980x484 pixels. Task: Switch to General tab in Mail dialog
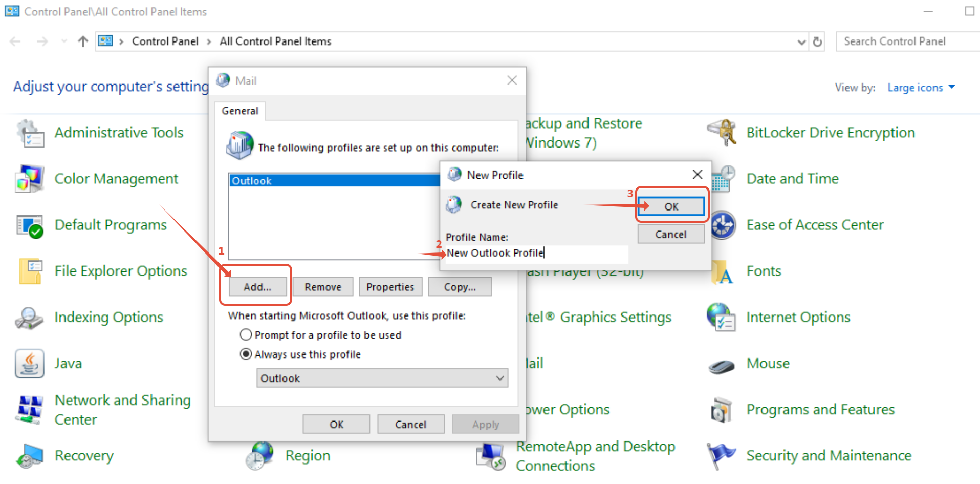pos(240,111)
